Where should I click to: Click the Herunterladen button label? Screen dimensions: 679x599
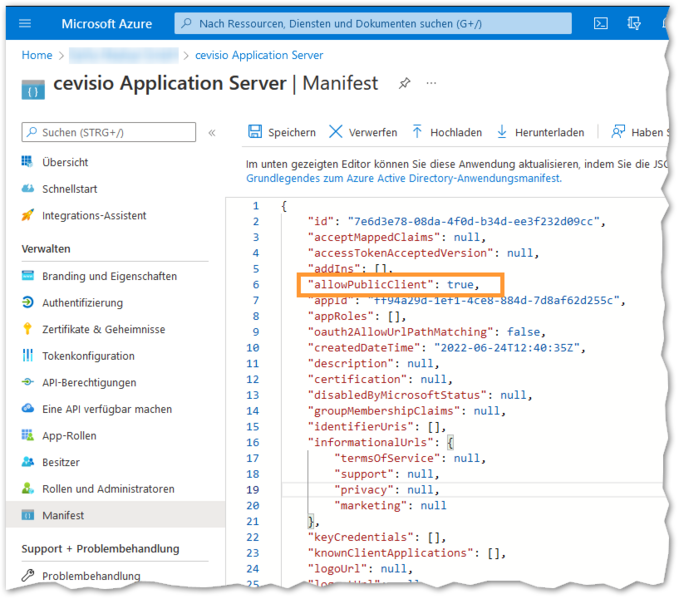click(550, 132)
